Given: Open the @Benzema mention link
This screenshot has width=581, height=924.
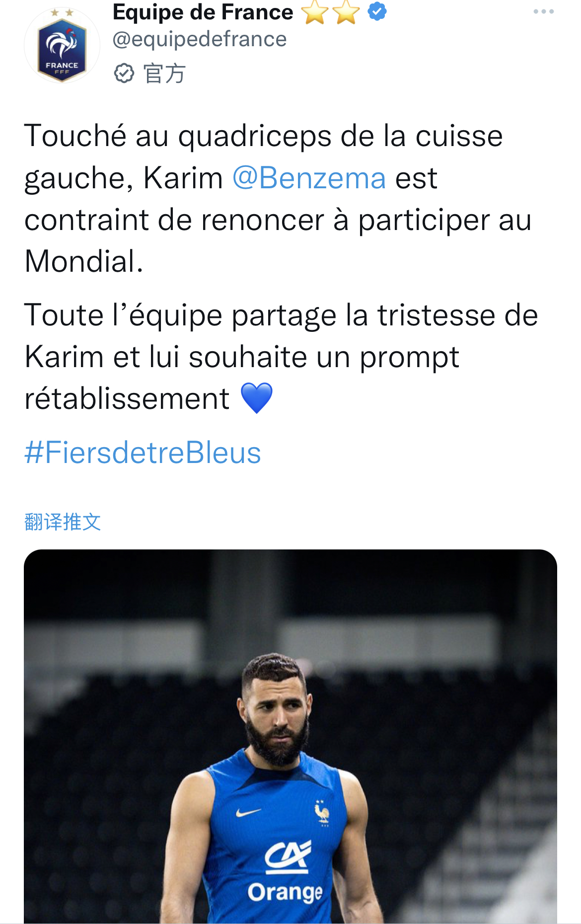Looking at the screenshot, I should coord(309,178).
